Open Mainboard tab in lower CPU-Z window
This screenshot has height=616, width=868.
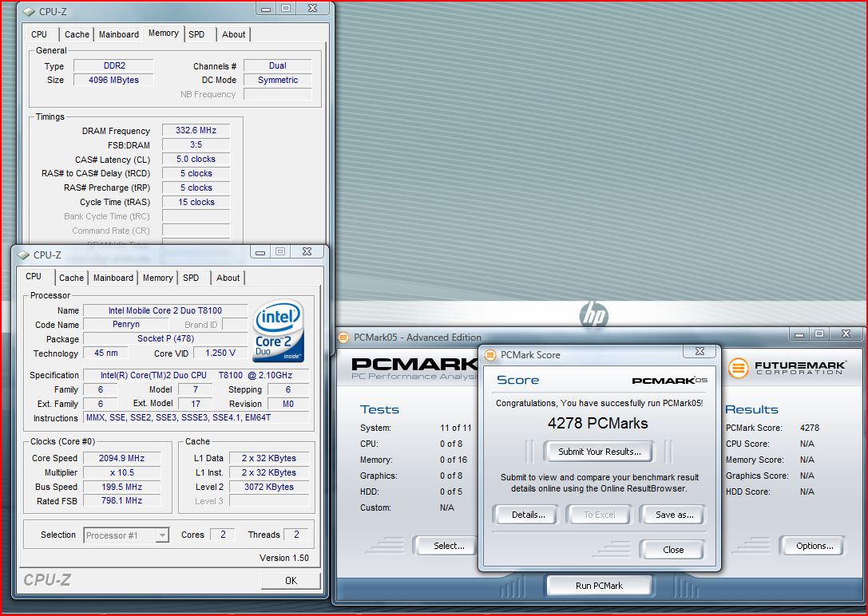tap(113, 278)
